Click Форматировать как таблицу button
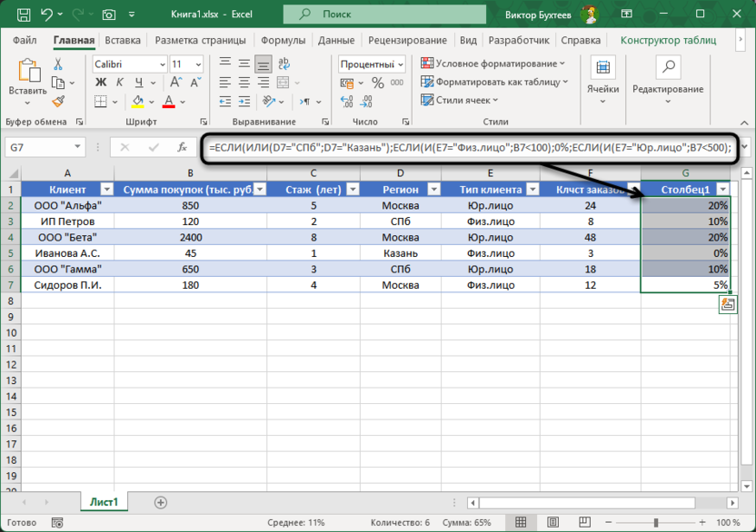Image resolution: width=756 pixels, height=532 pixels. (493, 82)
